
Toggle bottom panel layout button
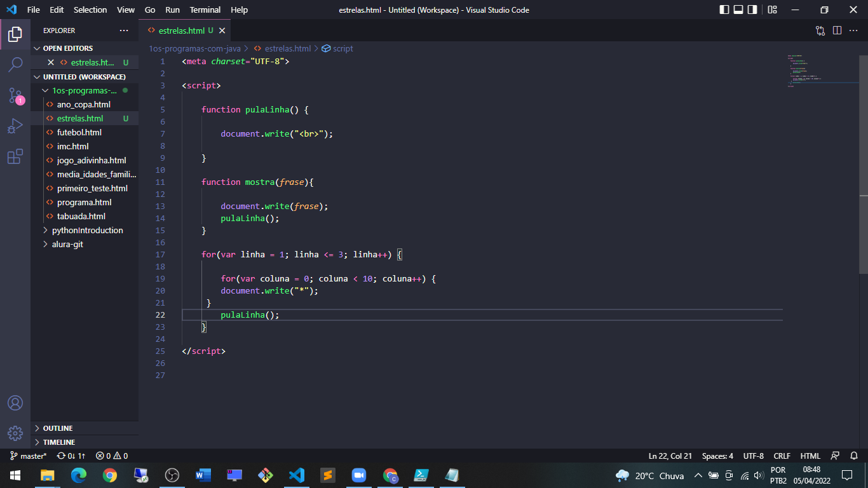pyautogui.click(x=738, y=10)
